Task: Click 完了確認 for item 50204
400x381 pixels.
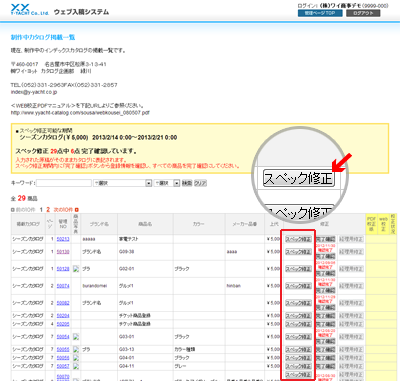Action: tap(325, 315)
